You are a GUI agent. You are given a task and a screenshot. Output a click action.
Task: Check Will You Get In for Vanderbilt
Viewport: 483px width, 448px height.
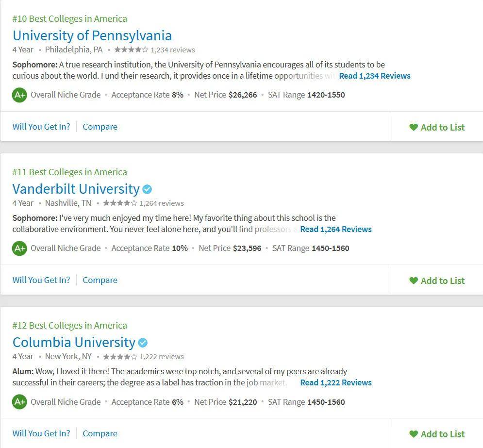pyautogui.click(x=41, y=280)
